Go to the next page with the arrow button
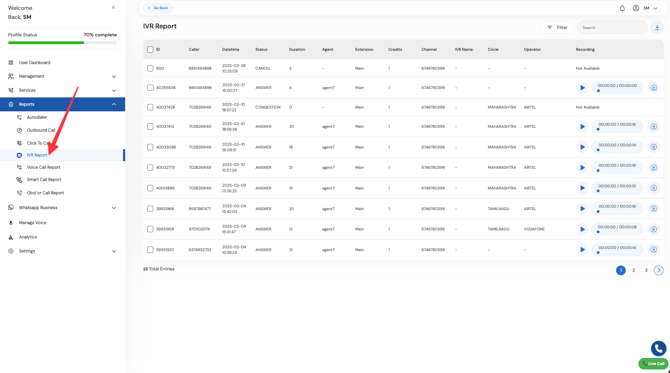Screen dimensions: 670x373 [658, 270]
